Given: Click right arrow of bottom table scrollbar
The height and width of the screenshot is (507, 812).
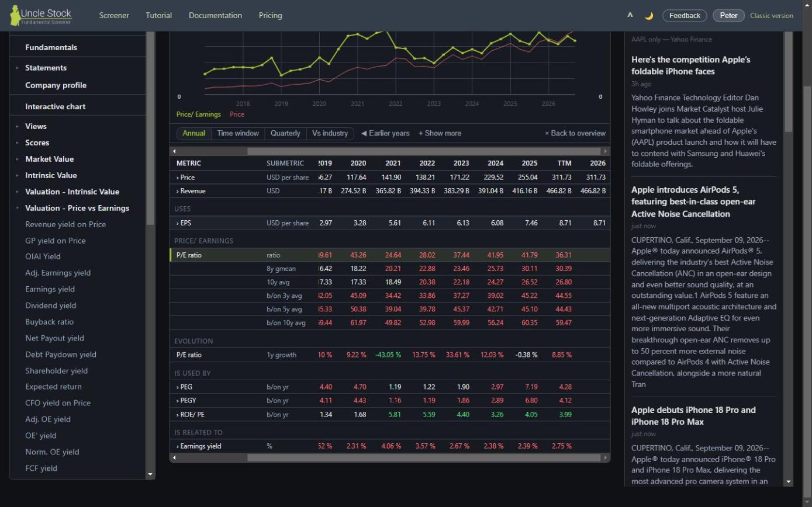Looking at the screenshot, I should pos(606,458).
